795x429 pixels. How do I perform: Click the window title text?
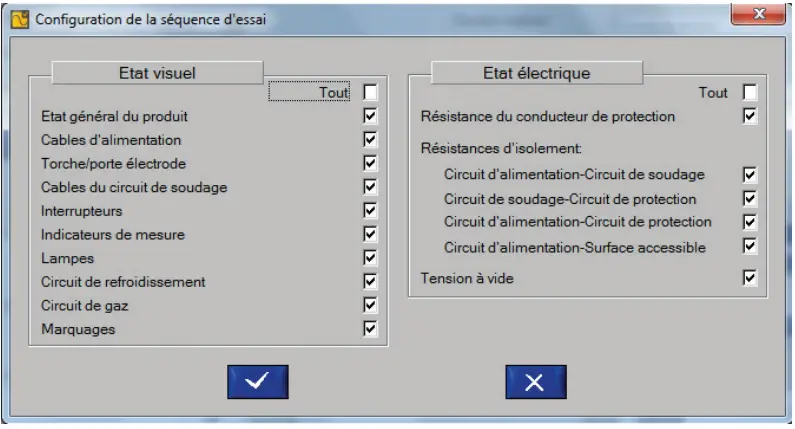(x=151, y=19)
